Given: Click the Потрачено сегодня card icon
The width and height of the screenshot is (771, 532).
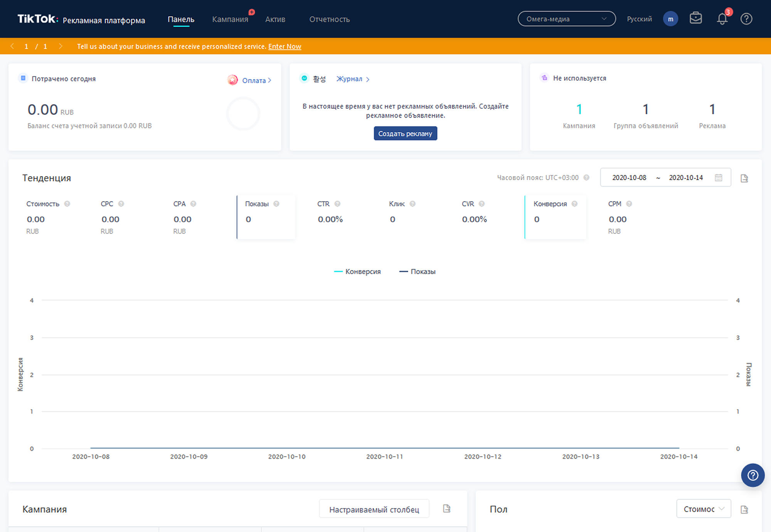Looking at the screenshot, I should click(x=23, y=78).
